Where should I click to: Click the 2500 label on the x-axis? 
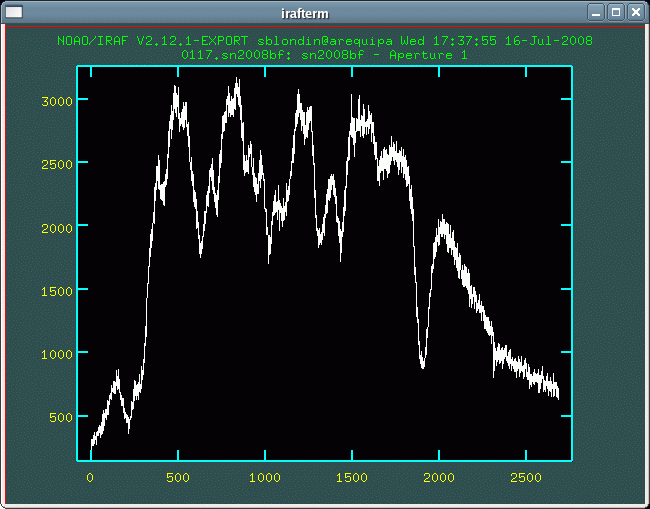pyautogui.click(x=525, y=477)
